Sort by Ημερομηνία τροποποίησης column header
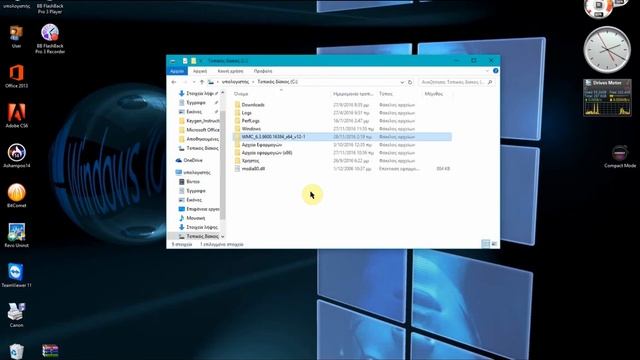This screenshot has width=640, height=360. (353, 94)
